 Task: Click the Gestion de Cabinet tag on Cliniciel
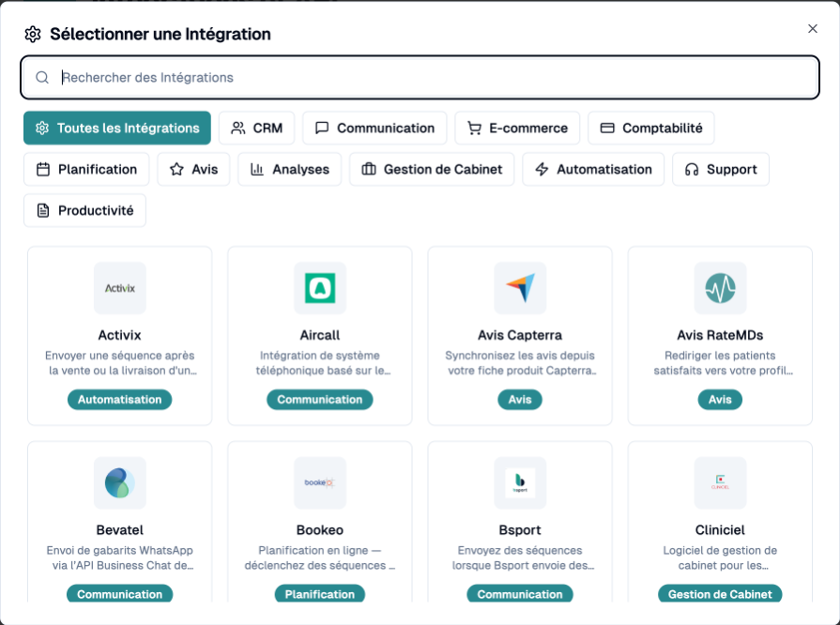coord(720,594)
